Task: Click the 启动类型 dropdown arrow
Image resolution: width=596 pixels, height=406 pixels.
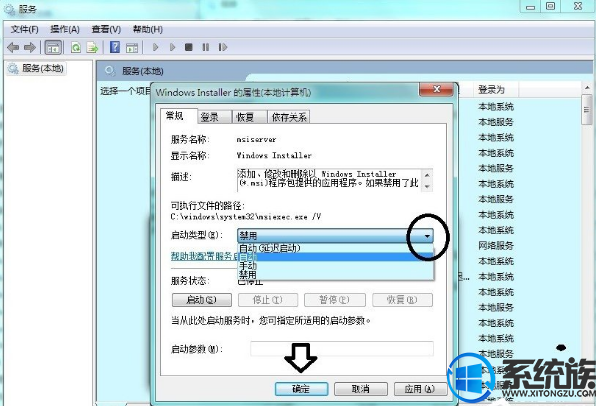Action: (427, 236)
